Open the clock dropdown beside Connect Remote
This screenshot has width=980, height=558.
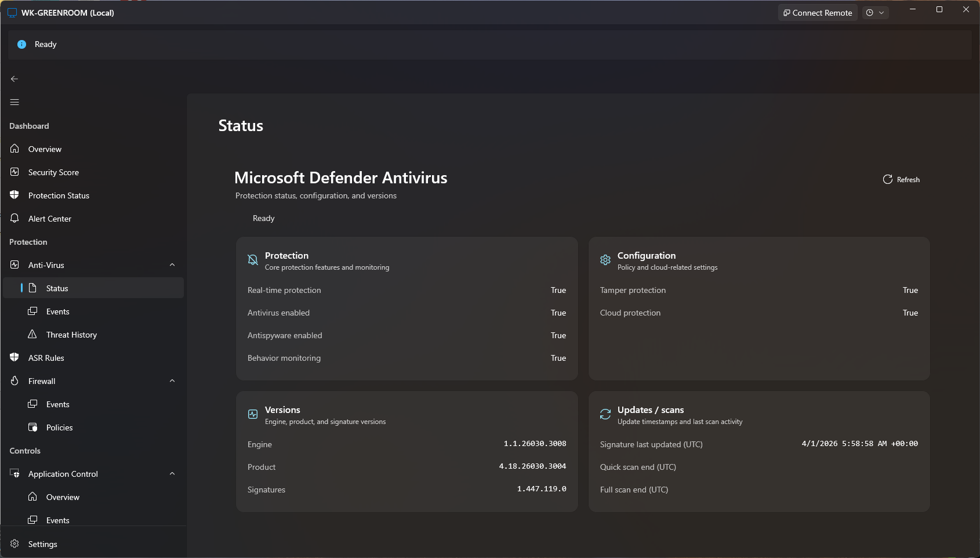click(876, 12)
